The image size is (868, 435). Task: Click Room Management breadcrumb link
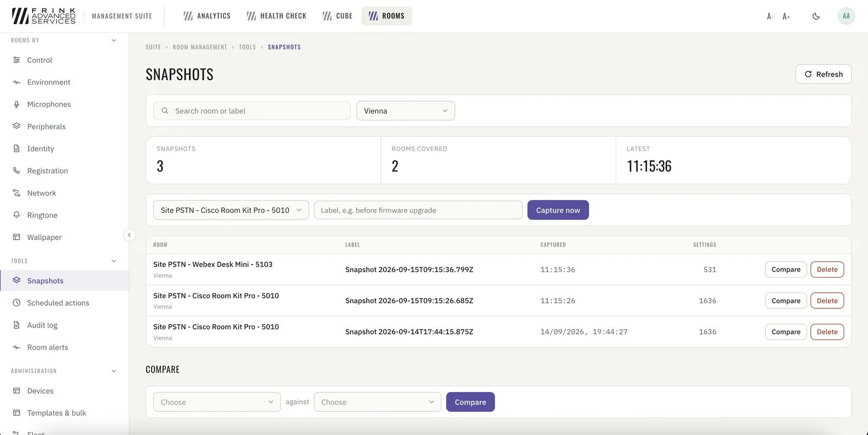200,47
